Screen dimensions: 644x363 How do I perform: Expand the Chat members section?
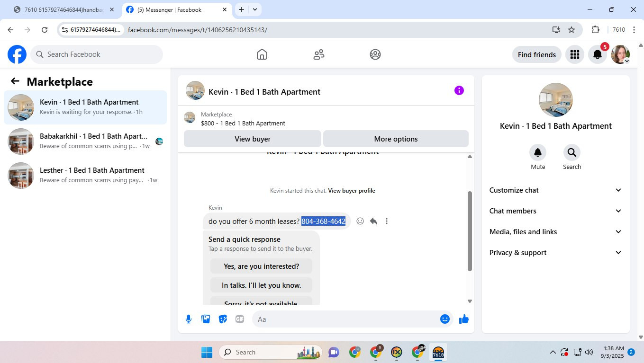[x=556, y=211]
